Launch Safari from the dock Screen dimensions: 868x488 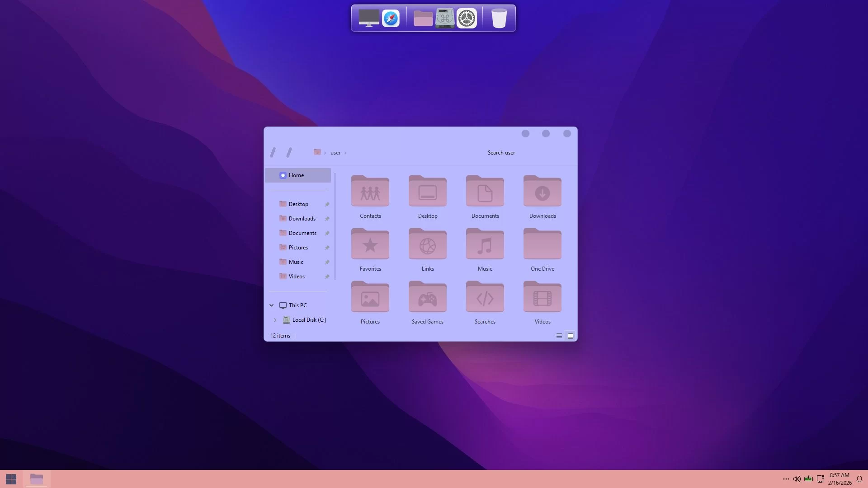tap(391, 18)
